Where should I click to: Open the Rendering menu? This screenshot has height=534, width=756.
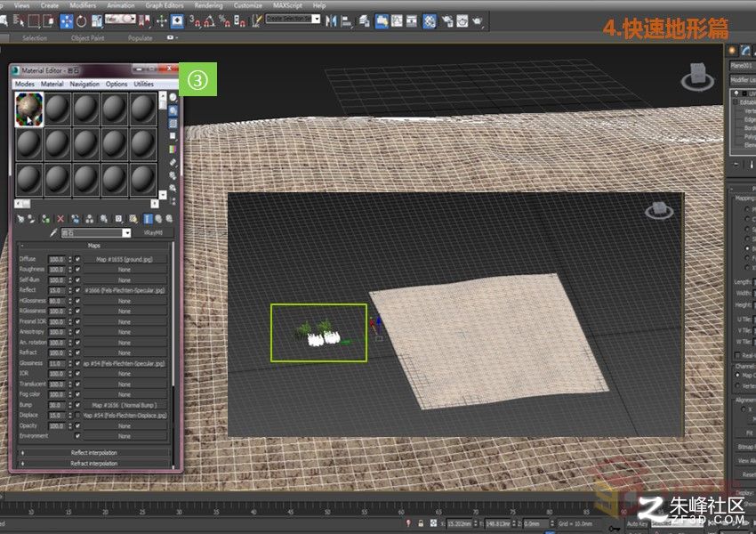(208, 5)
